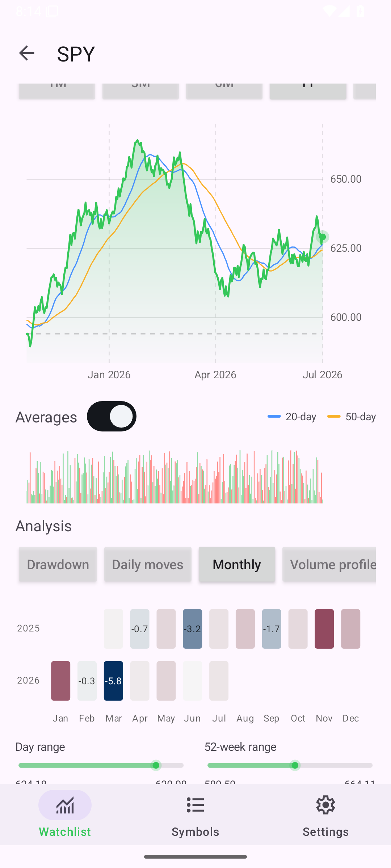Click the Averages label
This screenshot has height=868, width=391.
pyautogui.click(x=46, y=417)
